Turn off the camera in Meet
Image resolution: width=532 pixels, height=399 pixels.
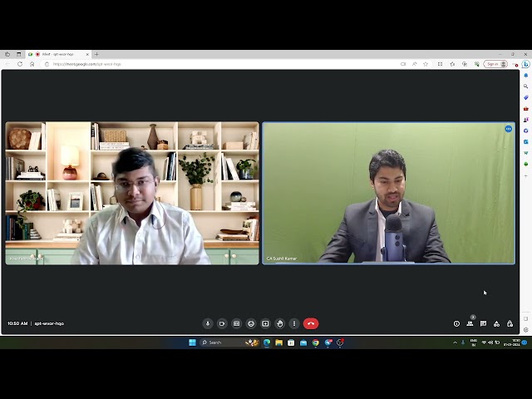click(x=222, y=323)
